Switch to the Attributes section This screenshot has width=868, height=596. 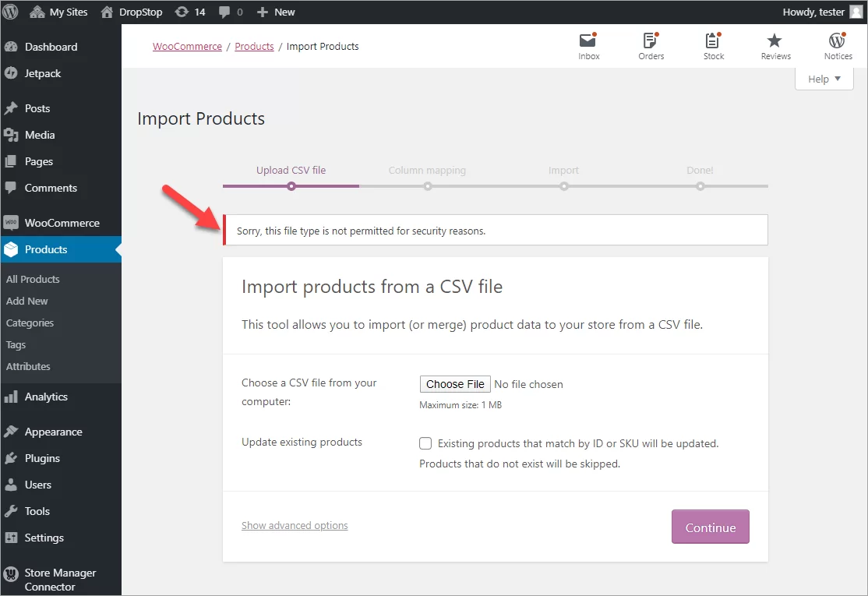coord(27,366)
